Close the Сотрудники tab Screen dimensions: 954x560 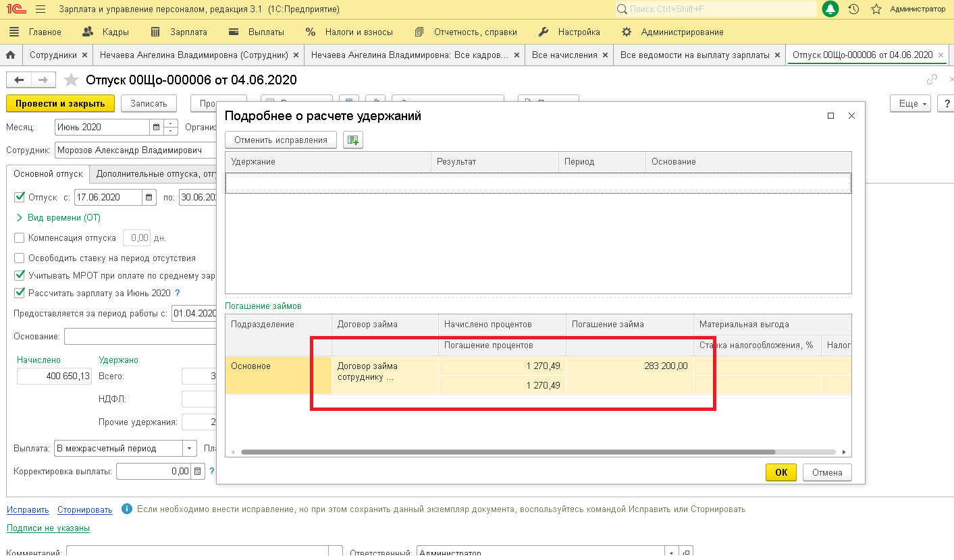[x=84, y=55]
